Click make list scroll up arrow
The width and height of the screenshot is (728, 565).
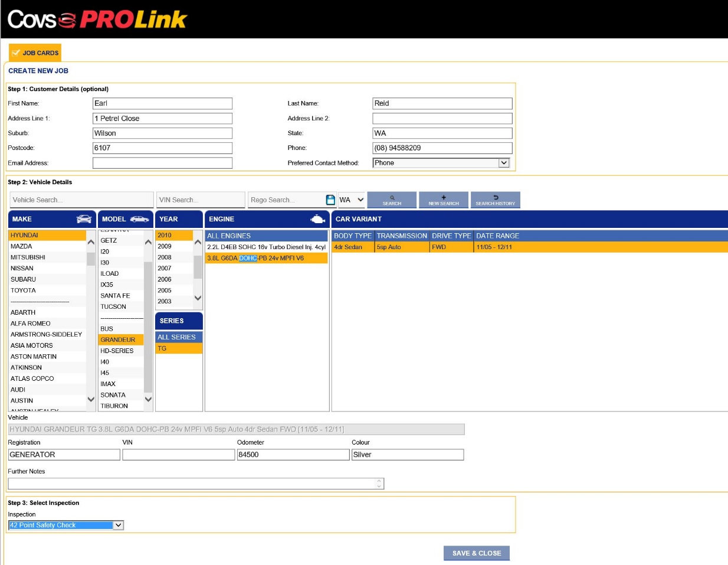(91, 242)
